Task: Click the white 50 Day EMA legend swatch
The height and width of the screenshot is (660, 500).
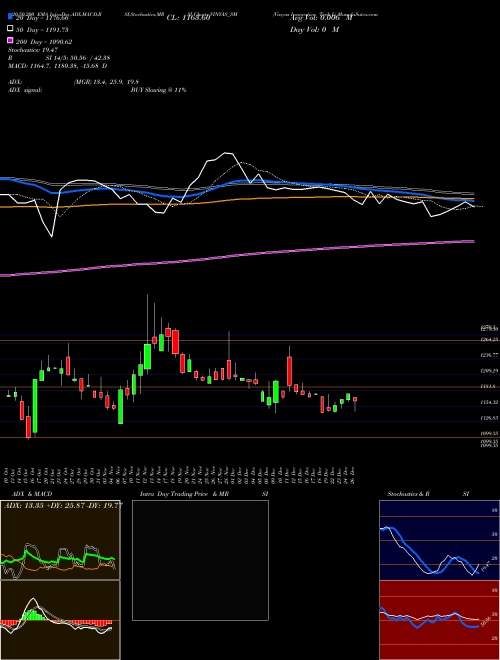Action: tap(10, 29)
